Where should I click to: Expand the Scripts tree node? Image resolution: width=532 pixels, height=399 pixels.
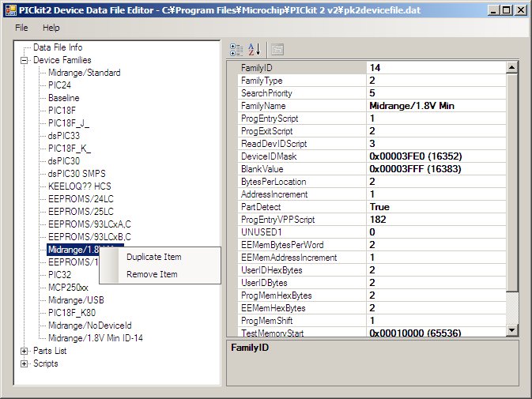click(24, 363)
